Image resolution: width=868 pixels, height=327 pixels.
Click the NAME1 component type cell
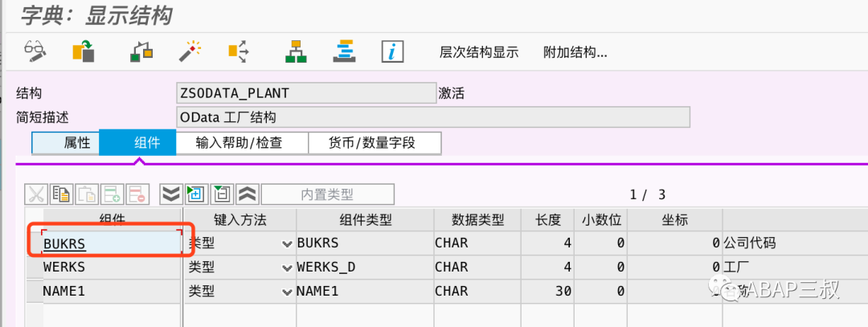365,291
